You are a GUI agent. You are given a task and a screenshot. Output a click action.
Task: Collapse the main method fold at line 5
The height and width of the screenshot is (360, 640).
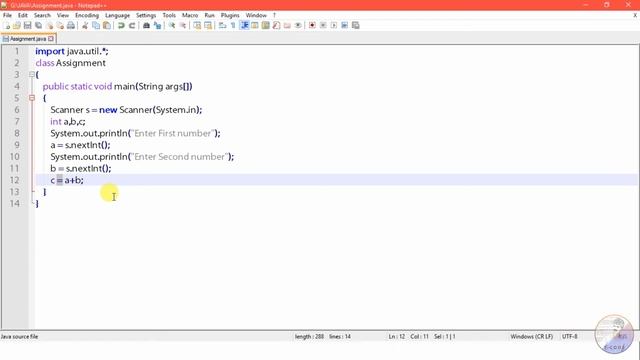click(x=32, y=98)
